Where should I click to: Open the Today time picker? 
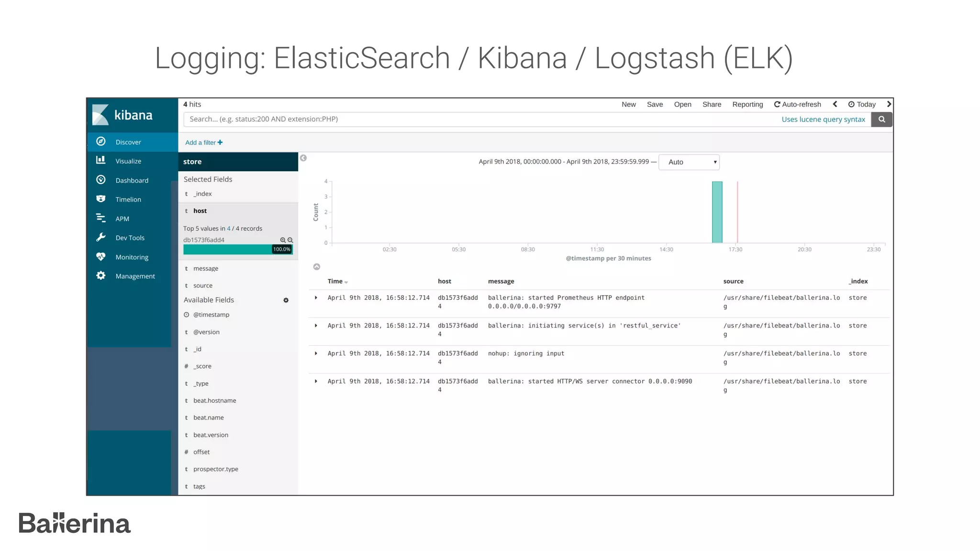click(x=862, y=104)
